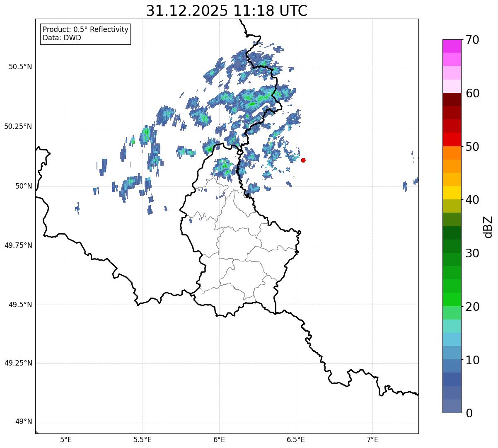Image resolution: width=498 pixels, height=448 pixels.
Task: Click the 49°N latitude label
Action: 24,422
